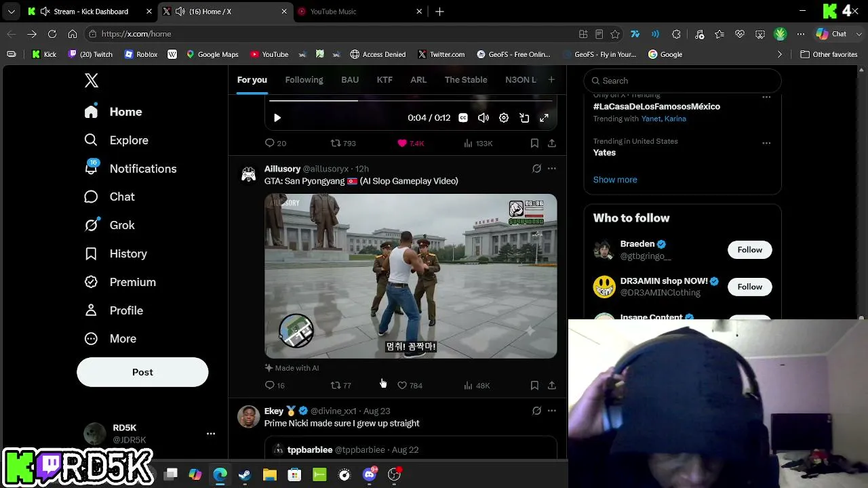The width and height of the screenshot is (868, 488).
Task: Toggle picture-in-picture on the video
Action: pyautogui.click(x=524, y=118)
